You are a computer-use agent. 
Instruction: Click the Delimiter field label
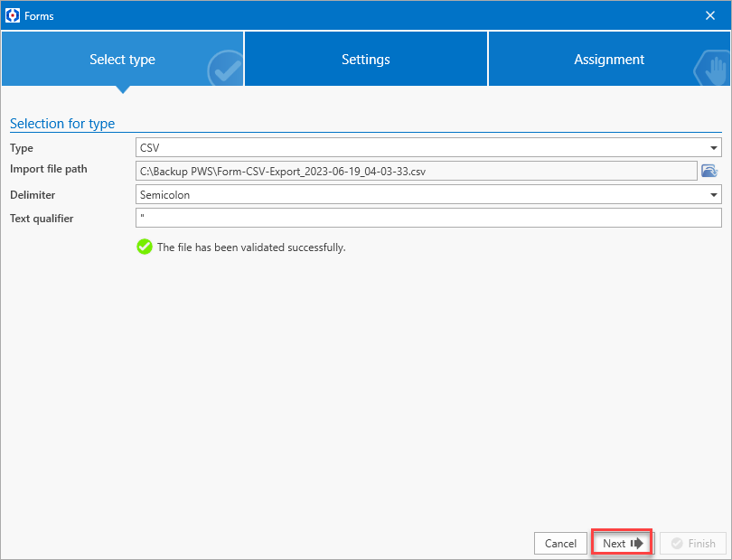pos(33,194)
